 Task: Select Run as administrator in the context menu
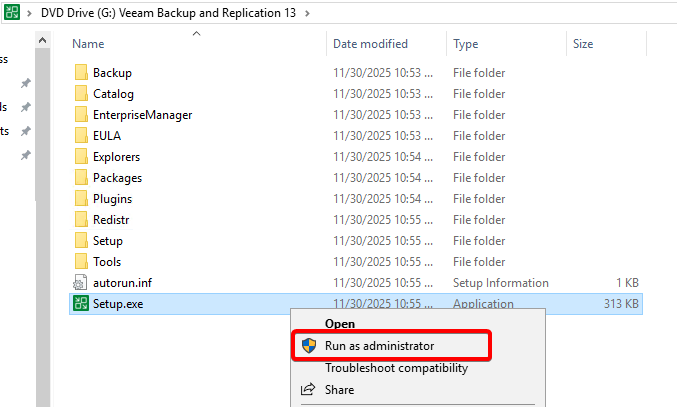click(x=379, y=345)
